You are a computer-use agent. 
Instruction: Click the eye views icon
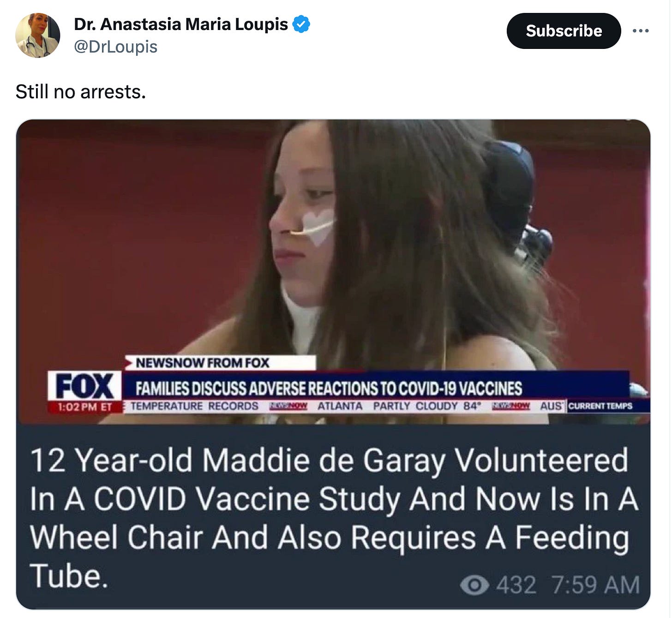(474, 585)
